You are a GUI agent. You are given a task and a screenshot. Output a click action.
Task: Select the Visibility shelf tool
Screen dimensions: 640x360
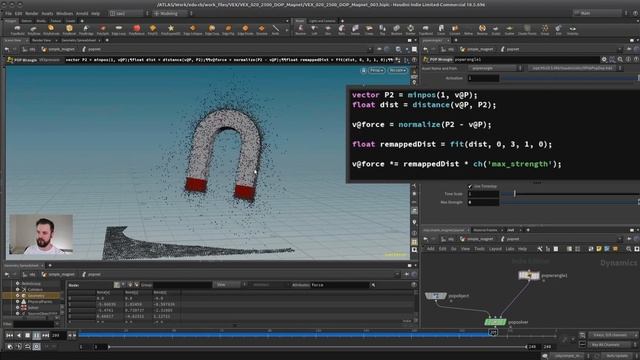click(572, 29)
